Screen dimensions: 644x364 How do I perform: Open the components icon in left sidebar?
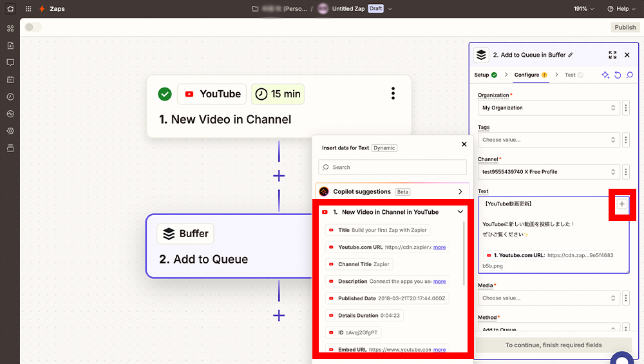10,28
